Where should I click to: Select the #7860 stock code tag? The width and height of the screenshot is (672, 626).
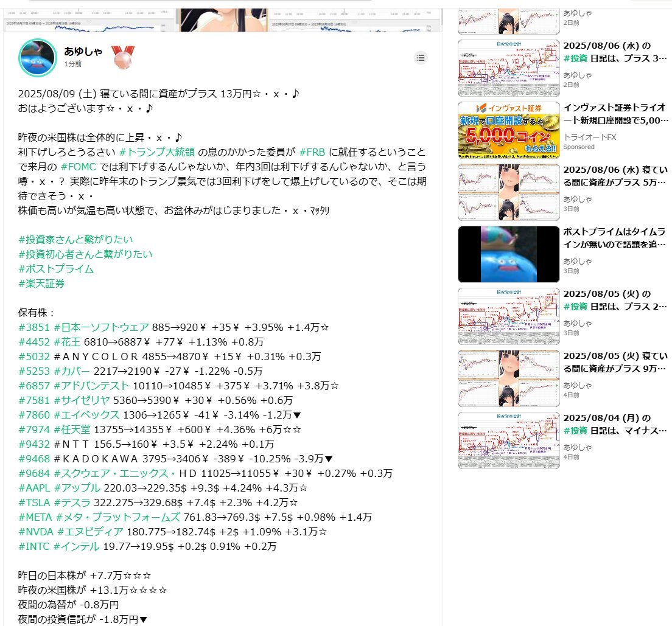34,415
